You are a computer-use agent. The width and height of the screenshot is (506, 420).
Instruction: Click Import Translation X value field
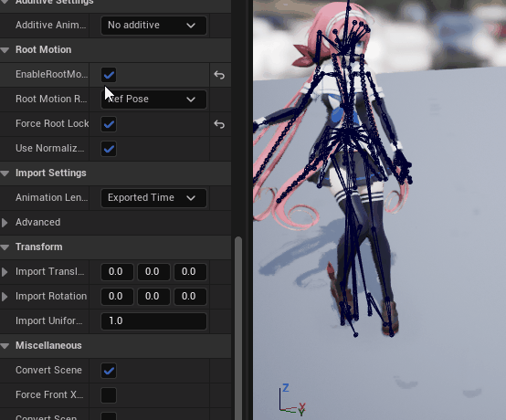tap(117, 271)
